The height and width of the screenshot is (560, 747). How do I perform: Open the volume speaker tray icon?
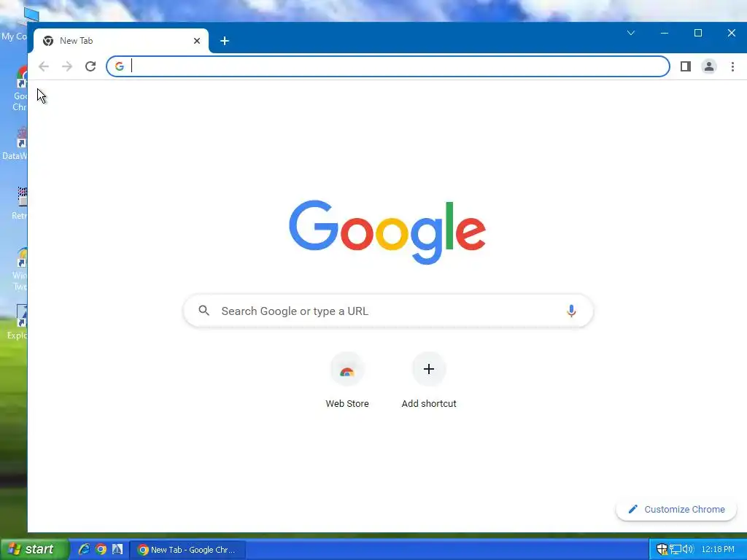point(688,549)
